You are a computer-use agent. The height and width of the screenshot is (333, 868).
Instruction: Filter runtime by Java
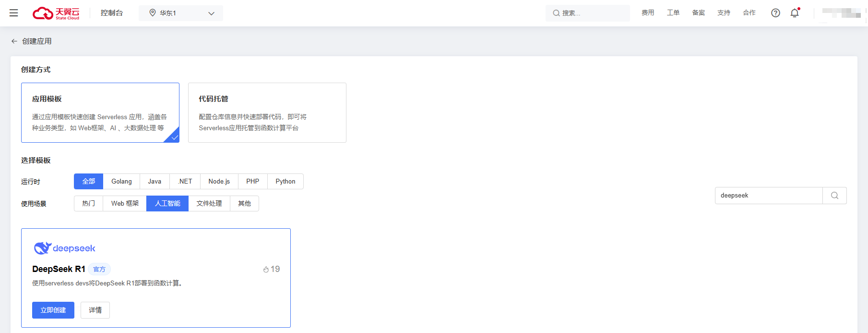[155, 181]
